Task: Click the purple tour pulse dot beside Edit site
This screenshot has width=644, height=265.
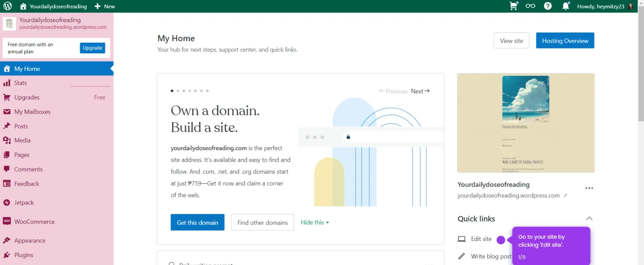Action: click(x=501, y=240)
